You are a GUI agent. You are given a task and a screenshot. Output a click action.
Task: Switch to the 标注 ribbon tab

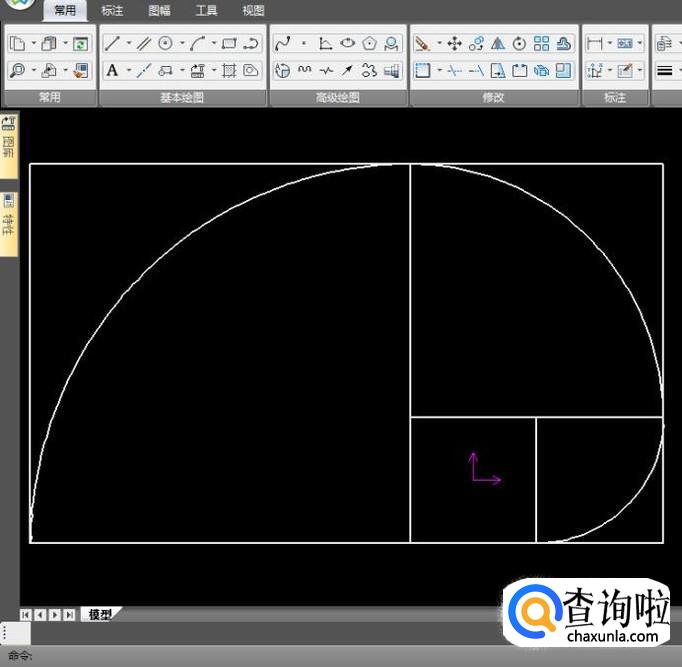[112, 11]
